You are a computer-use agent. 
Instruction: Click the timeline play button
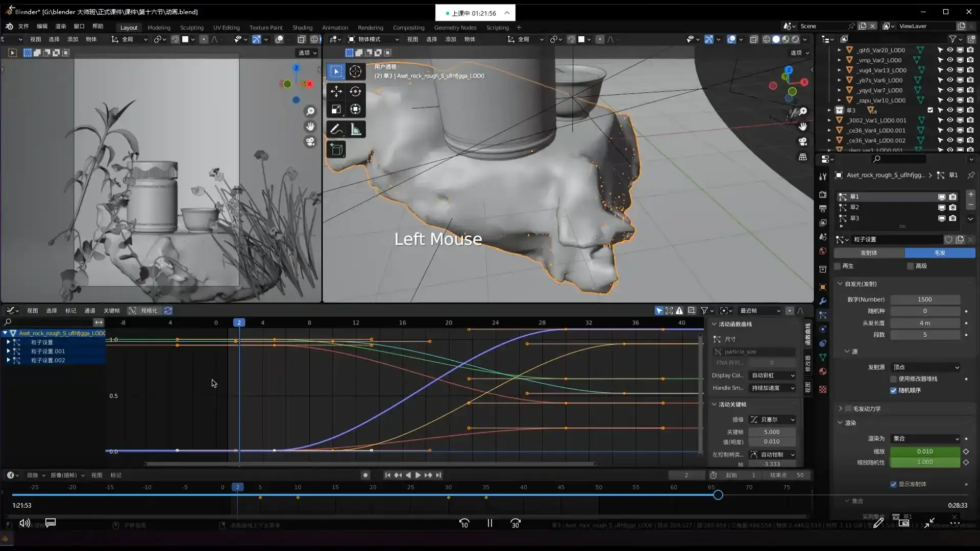pos(418,475)
